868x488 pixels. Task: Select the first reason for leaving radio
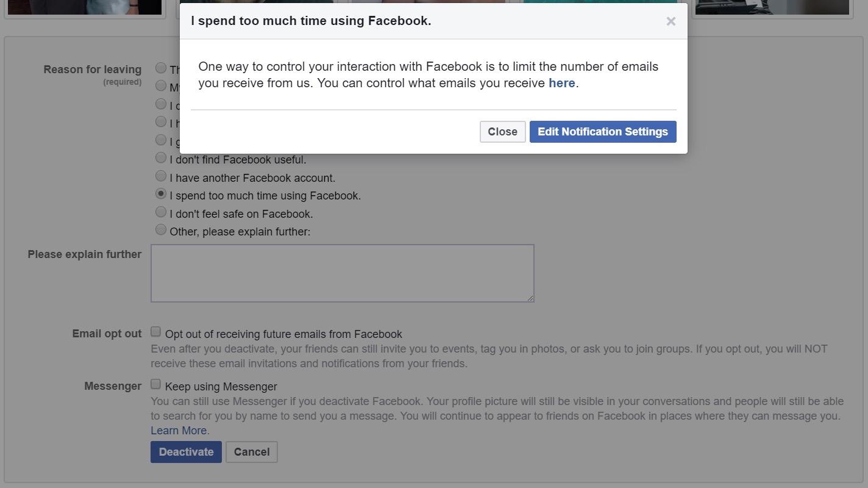pyautogui.click(x=161, y=68)
